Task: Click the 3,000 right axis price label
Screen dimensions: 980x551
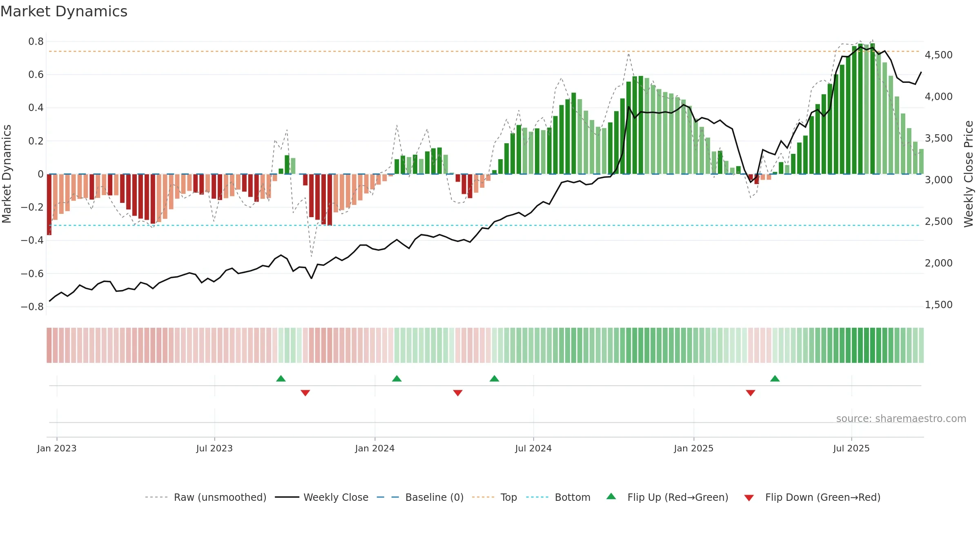Action: click(938, 180)
